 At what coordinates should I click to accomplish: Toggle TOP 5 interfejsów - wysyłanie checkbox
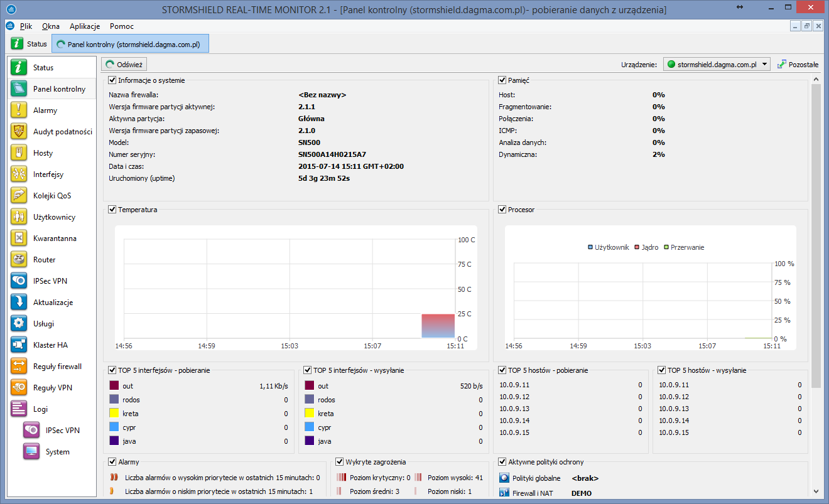click(x=308, y=370)
